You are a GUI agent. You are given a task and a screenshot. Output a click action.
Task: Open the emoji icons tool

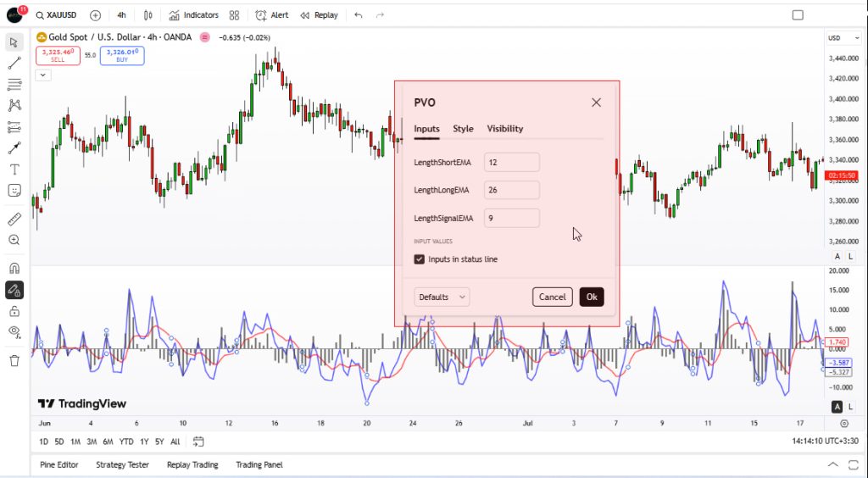tap(14, 191)
